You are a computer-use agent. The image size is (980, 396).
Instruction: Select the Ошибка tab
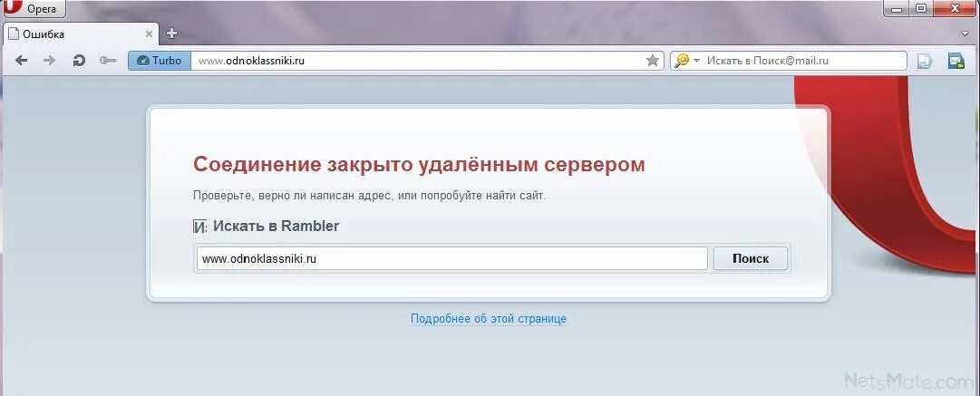click(80, 34)
